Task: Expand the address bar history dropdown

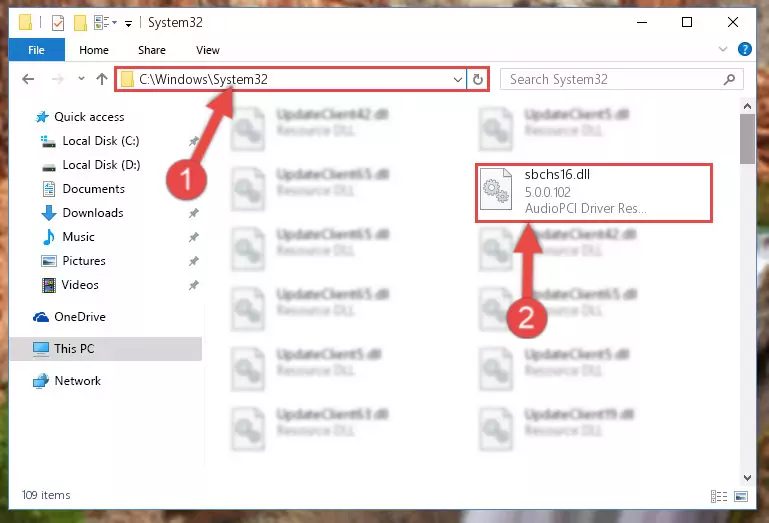Action: (x=458, y=79)
